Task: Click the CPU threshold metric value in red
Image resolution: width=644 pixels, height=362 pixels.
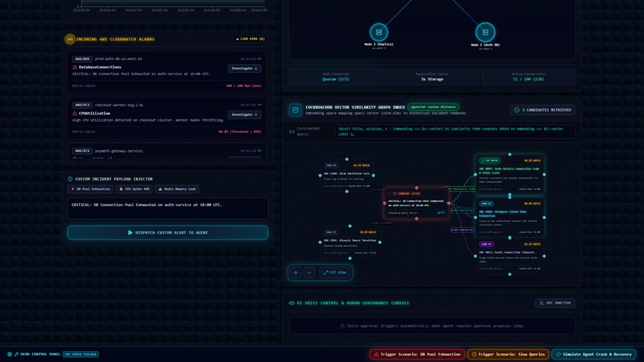Action: (240, 132)
